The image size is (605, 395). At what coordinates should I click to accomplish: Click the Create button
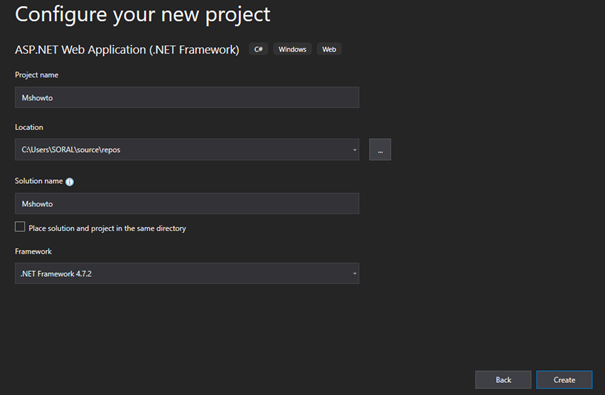[564, 380]
